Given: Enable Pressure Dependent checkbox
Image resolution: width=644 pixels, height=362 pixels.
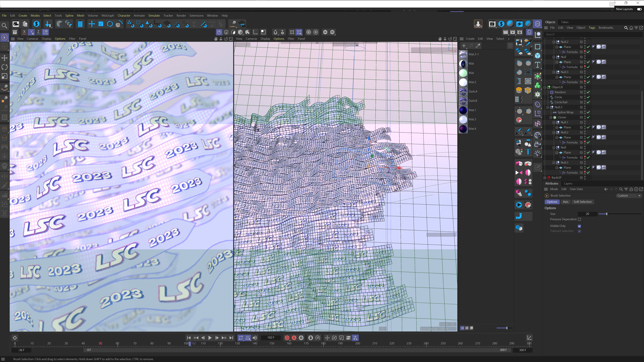Looking at the screenshot, I should pos(579,219).
